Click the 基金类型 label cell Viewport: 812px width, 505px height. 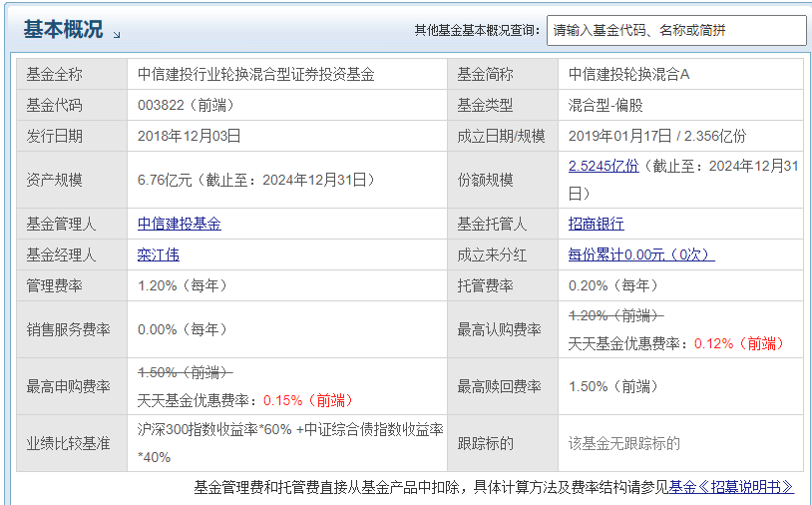tap(503, 105)
